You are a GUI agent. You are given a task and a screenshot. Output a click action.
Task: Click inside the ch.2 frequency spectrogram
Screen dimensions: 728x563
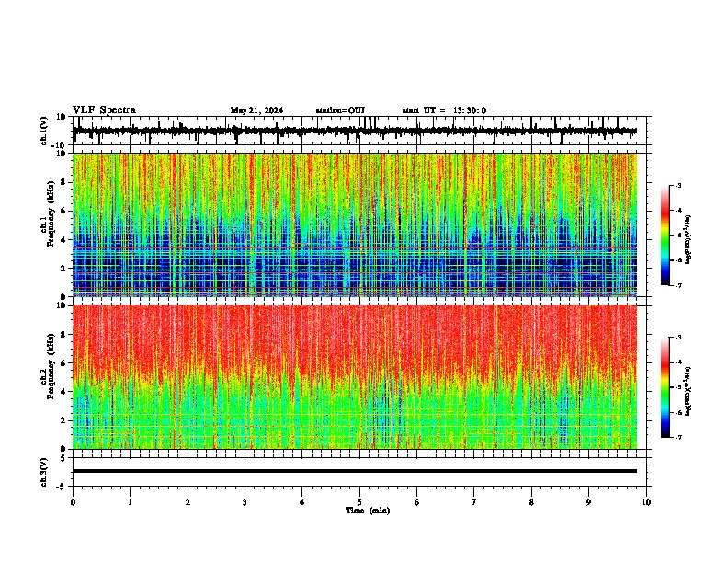355,377
